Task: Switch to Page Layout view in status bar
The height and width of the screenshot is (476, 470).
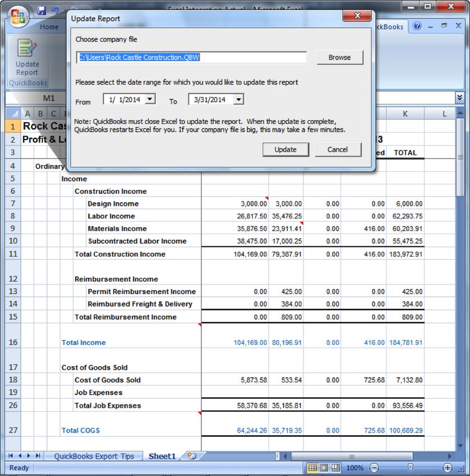Action: click(x=324, y=468)
